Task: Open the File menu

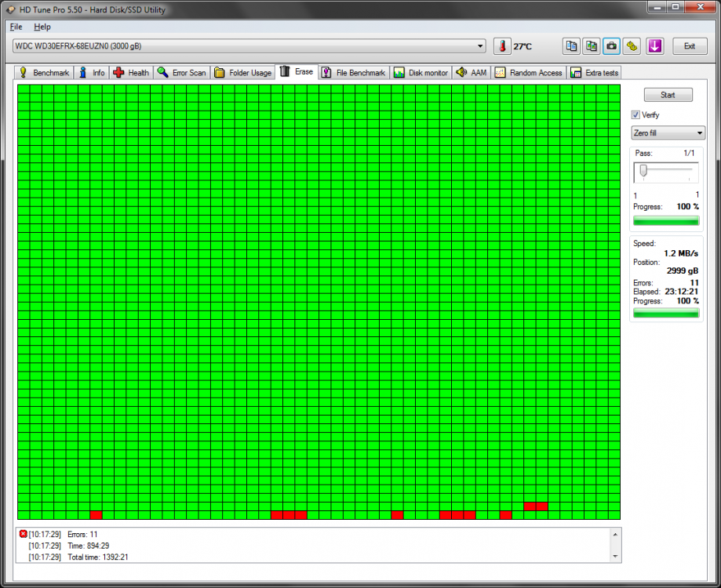Action: click(16, 27)
